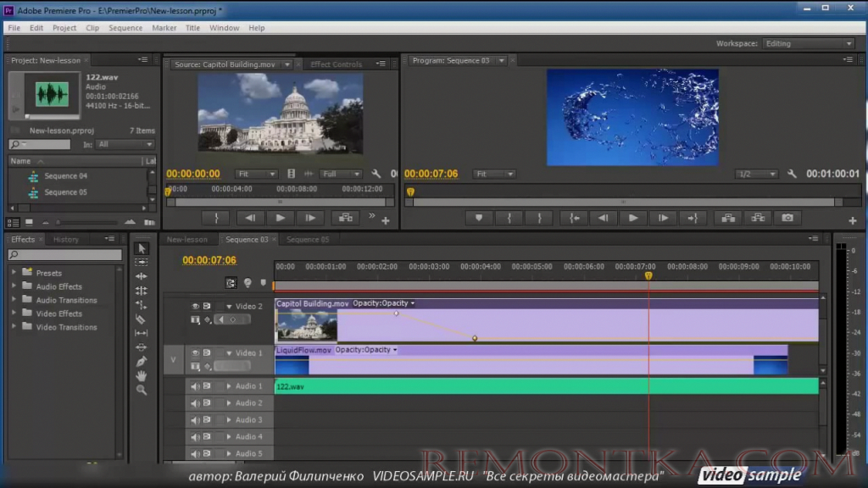Select the Zoom tool magnifier

click(x=142, y=390)
